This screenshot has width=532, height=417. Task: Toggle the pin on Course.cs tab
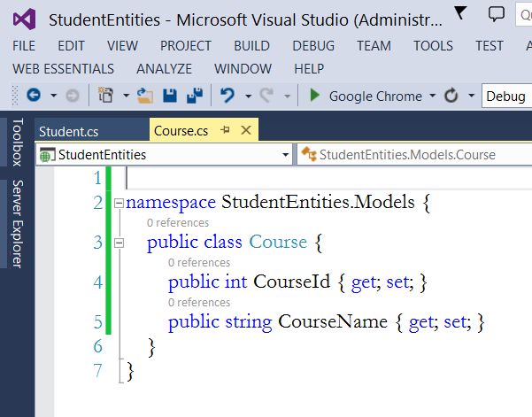tap(226, 130)
